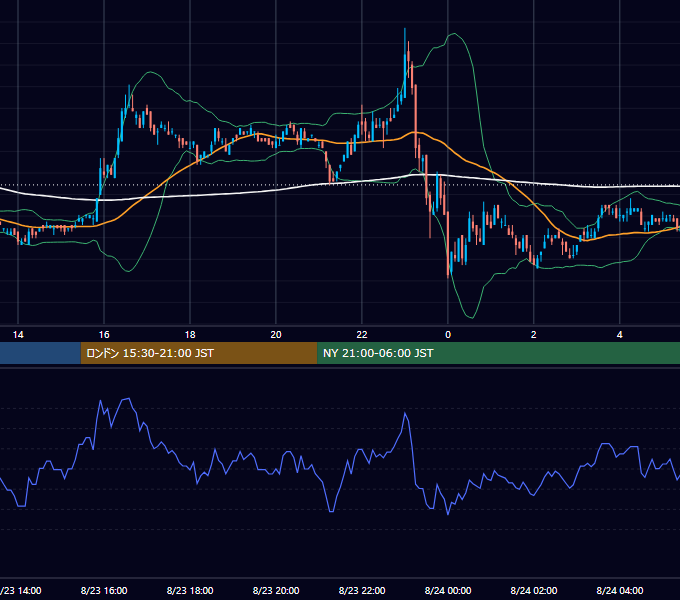Click the 8/24 00:00 time label
Image resolution: width=680 pixels, height=600 pixels.
448,590
